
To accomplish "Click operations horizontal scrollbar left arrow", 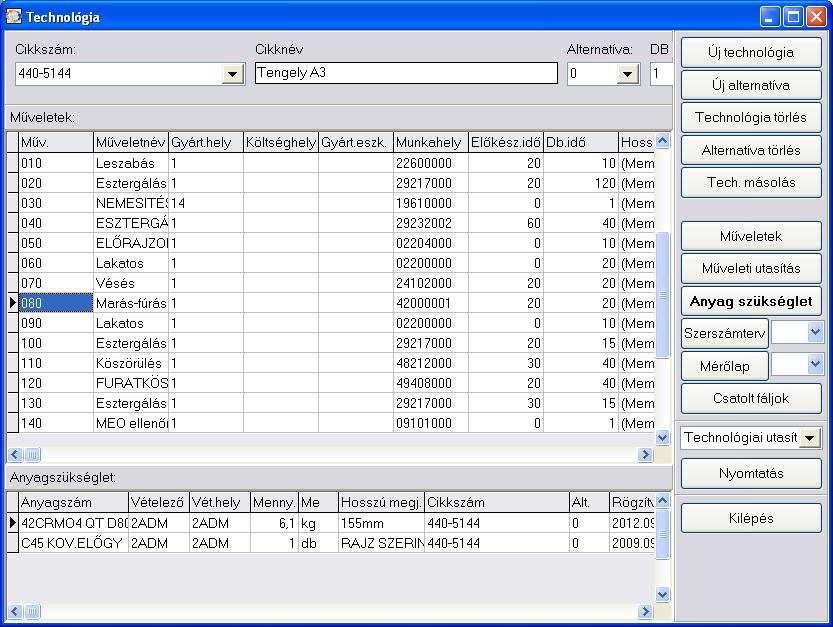I will click(15, 454).
